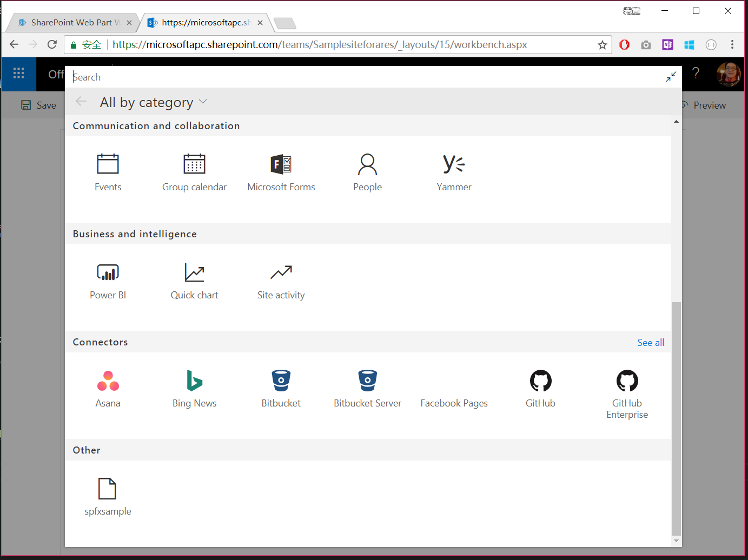The height and width of the screenshot is (560, 748).
Task: Bookmark this page with the star
Action: pyautogui.click(x=602, y=45)
